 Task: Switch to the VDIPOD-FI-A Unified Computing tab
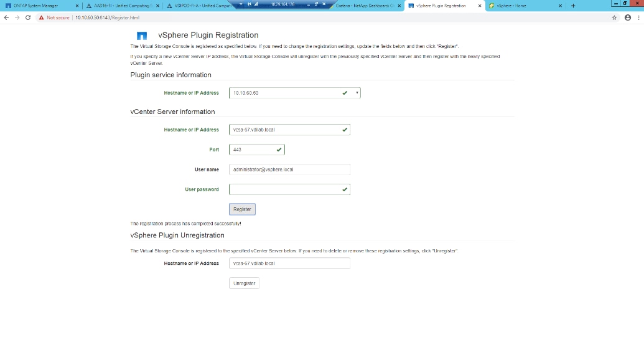(x=199, y=6)
